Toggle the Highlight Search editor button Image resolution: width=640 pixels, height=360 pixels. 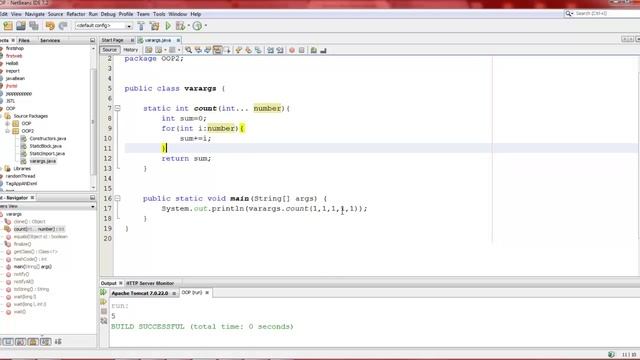coord(218,50)
